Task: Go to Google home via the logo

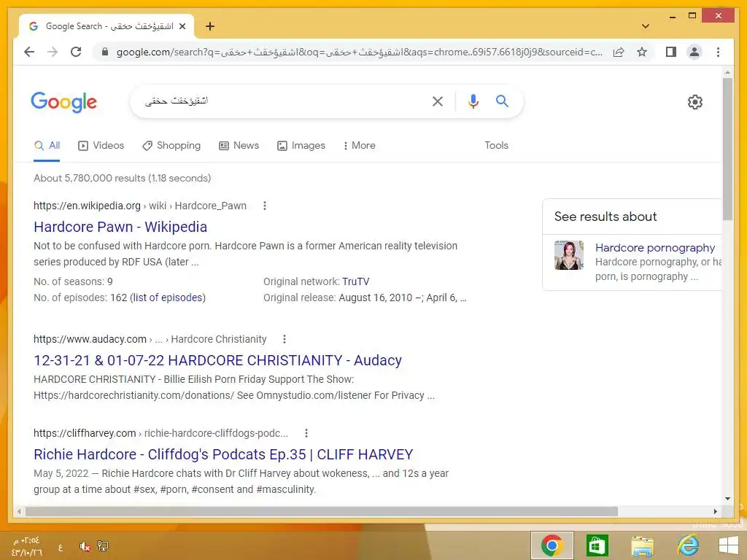Action: pyautogui.click(x=64, y=102)
